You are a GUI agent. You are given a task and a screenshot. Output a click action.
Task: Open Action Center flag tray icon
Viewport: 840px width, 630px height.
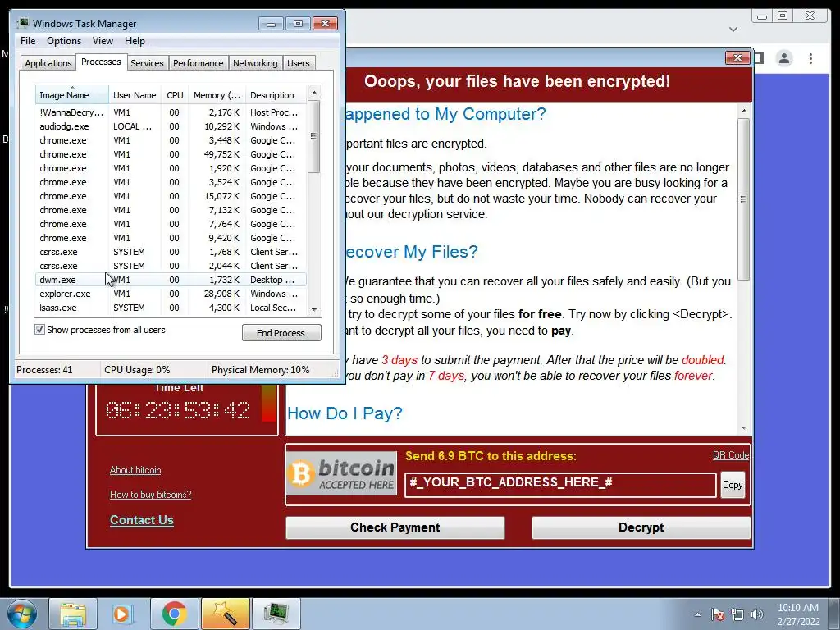coord(718,614)
